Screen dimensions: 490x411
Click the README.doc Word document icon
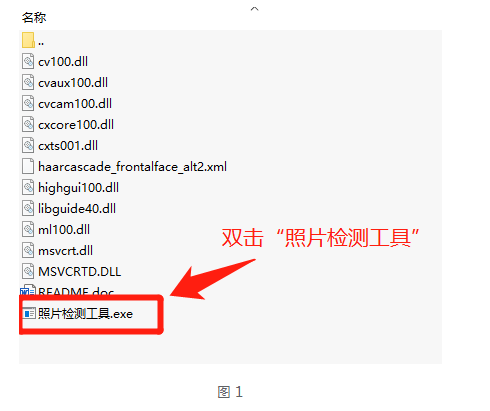28,290
